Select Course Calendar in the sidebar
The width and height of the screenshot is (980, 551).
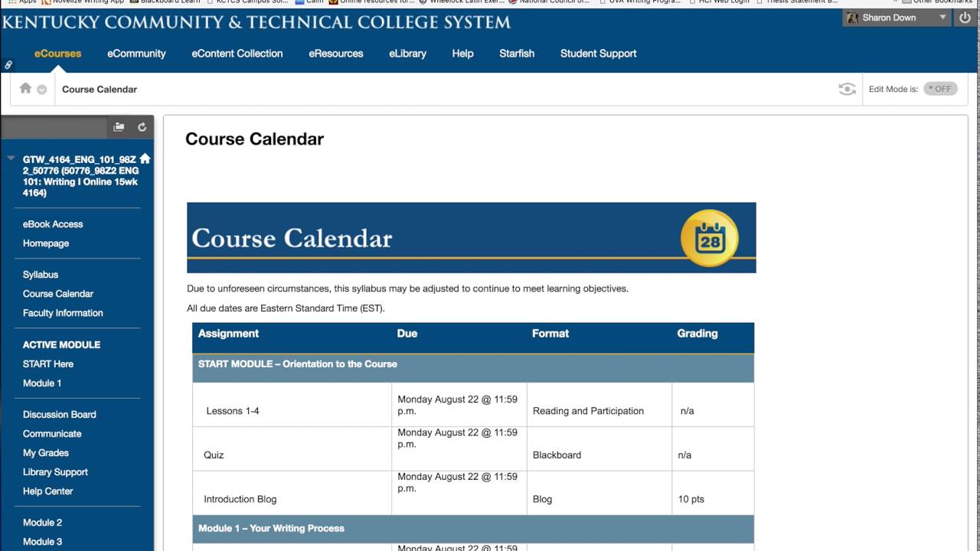click(x=58, y=294)
